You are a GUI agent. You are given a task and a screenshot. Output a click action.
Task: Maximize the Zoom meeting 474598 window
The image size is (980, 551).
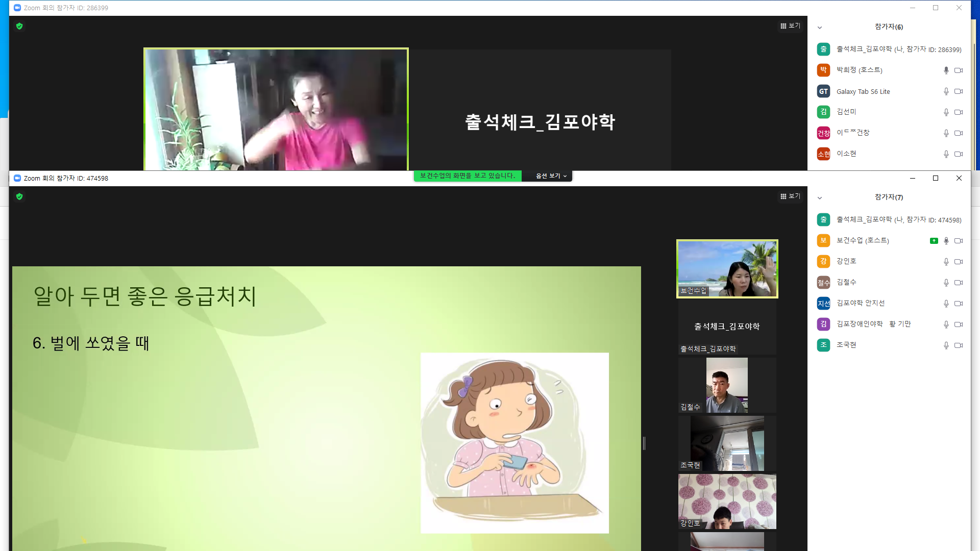[x=936, y=178]
